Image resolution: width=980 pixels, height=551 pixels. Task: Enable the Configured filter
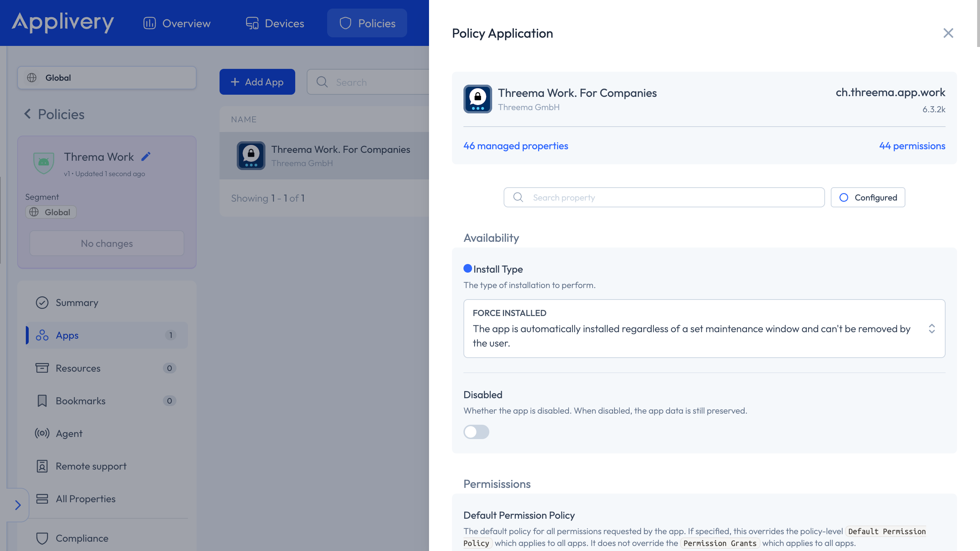(x=868, y=198)
